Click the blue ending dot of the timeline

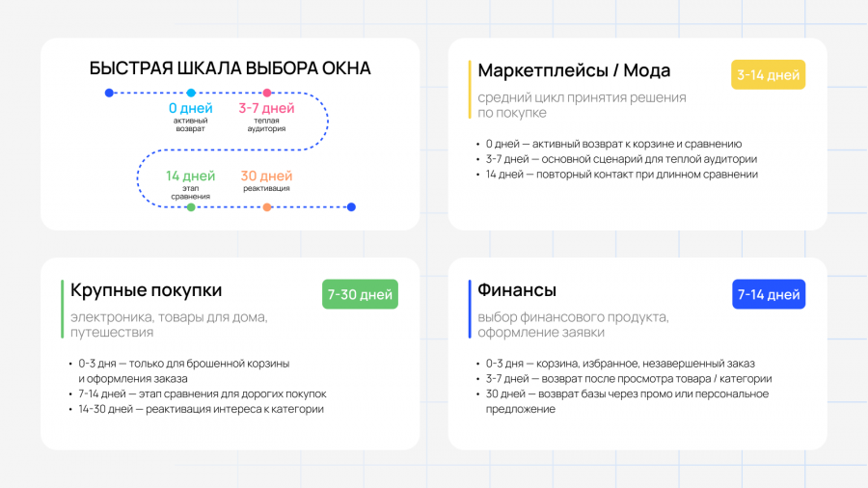pos(351,207)
